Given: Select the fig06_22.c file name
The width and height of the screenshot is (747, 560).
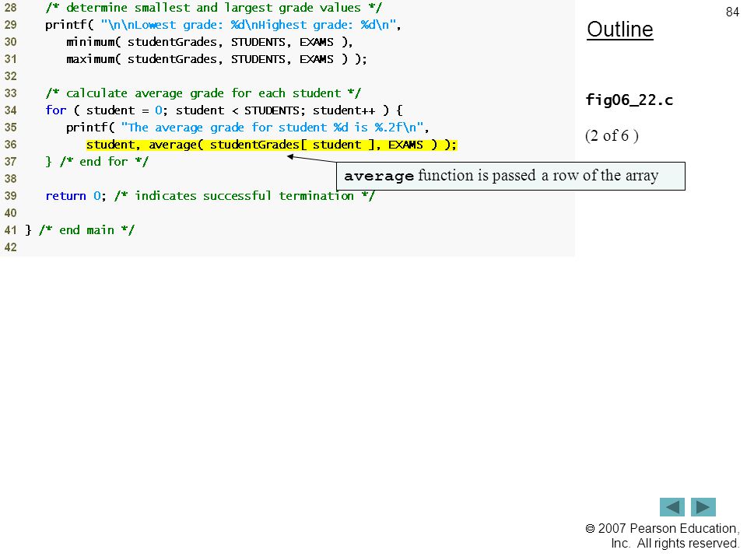Looking at the screenshot, I should click(x=629, y=100).
